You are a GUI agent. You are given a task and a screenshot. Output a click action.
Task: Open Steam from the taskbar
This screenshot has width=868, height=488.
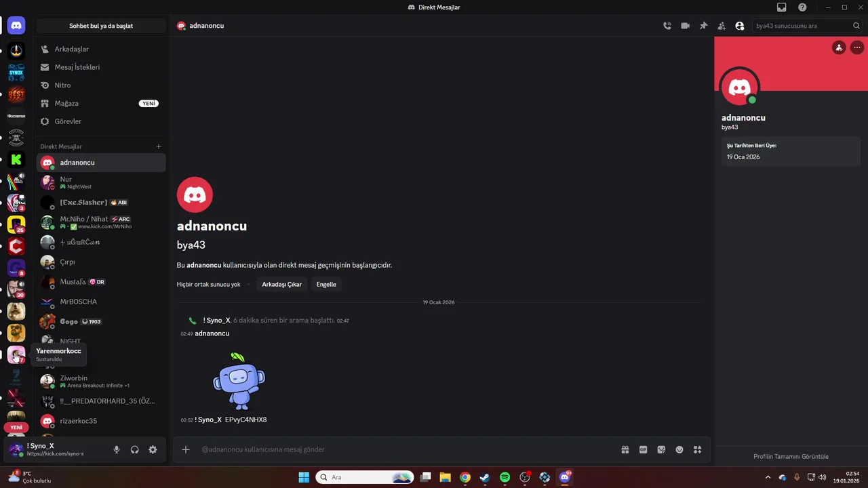click(485, 477)
